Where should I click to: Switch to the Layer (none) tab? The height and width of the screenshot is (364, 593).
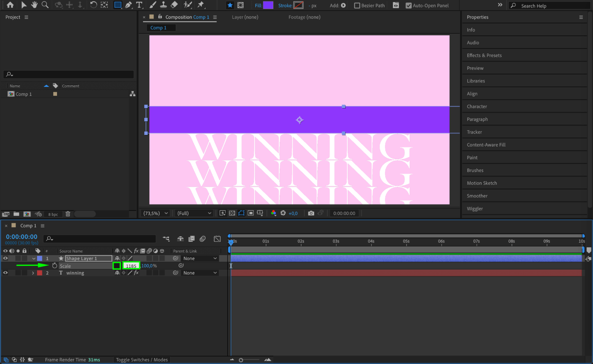coord(245,17)
